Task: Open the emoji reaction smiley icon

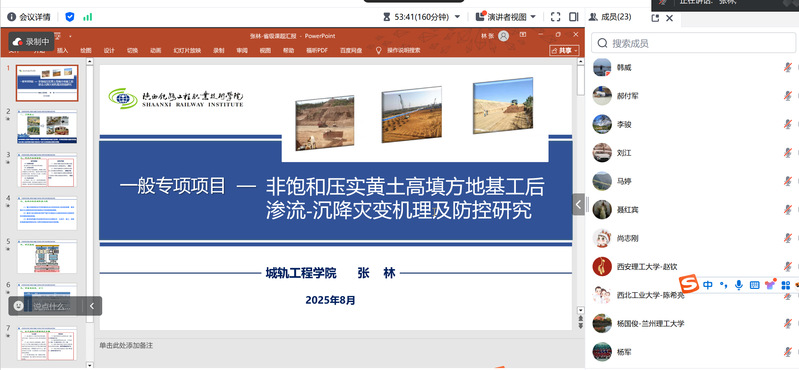Action: [19, 306]
